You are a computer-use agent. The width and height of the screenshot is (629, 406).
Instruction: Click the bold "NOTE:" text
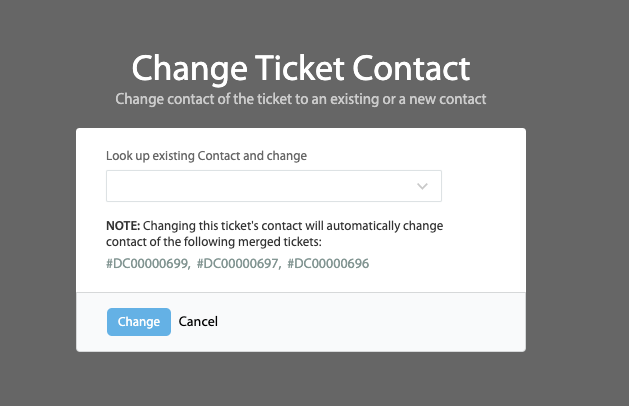pyautogui.click(x=125, y=226)
